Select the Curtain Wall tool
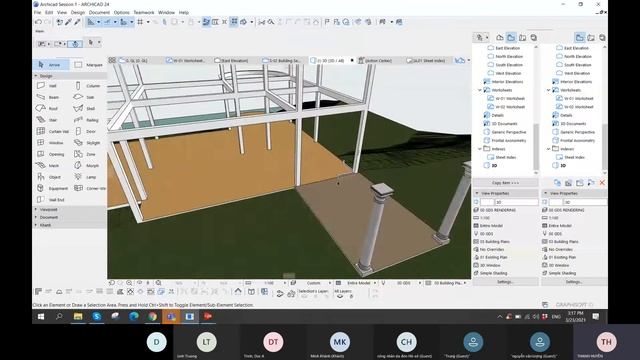Screen dimensions: 640x360 click(x=52, y=131)
